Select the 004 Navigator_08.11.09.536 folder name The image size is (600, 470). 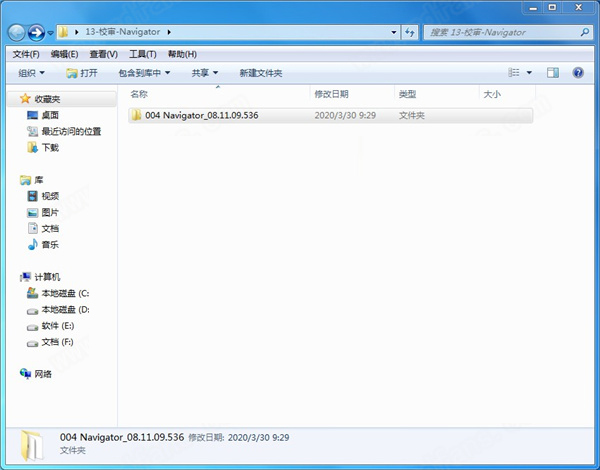pos(202,115)
